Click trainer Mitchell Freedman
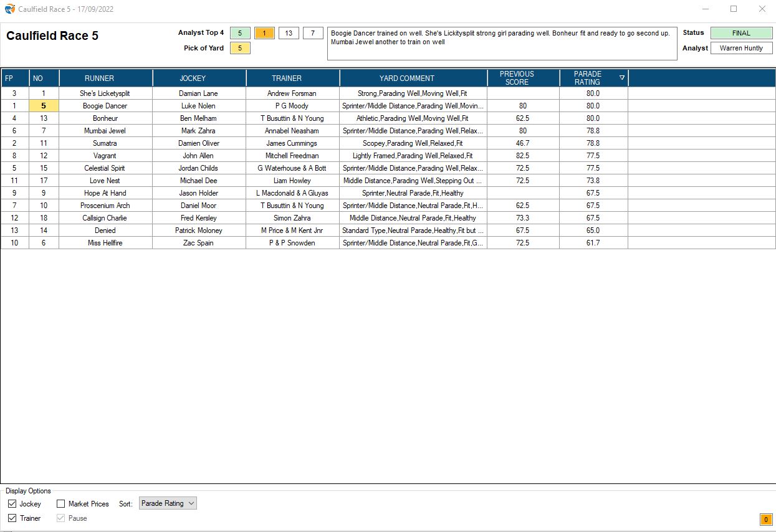 292,156
